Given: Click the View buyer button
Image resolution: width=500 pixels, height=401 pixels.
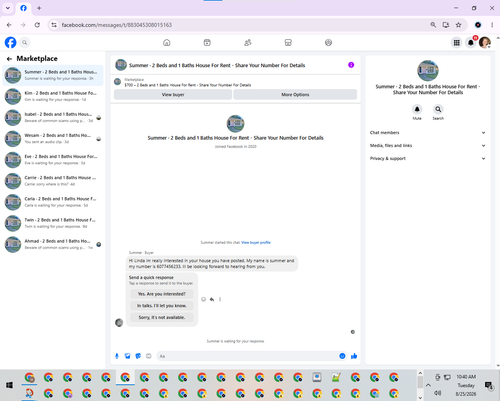Looking at the screenshot, I should (x=173, y=95).
